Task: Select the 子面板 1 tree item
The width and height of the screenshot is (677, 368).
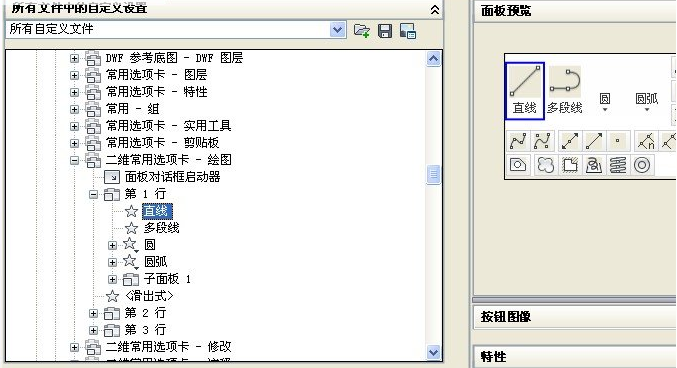Action: tap(167, 279)
